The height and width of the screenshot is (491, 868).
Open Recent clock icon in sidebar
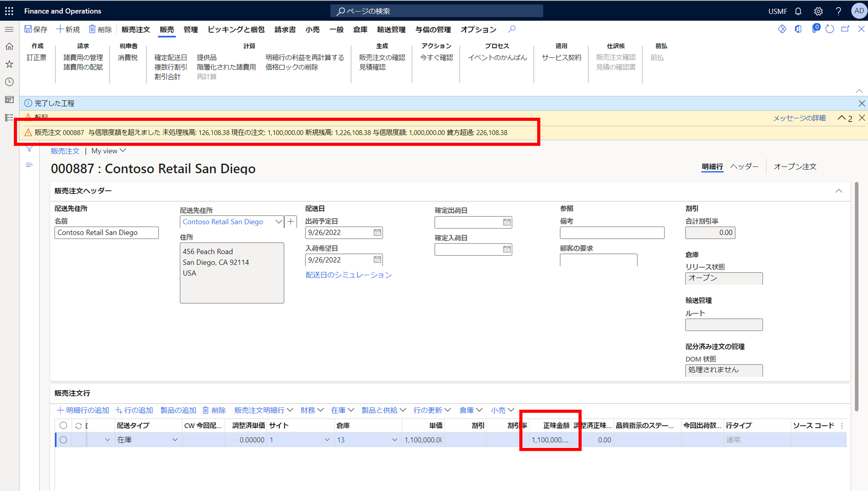[x=9, y=82]
